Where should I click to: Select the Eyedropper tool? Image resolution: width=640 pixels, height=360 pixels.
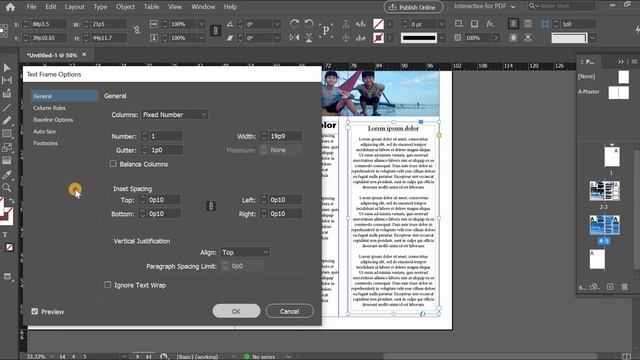[7, 175]
